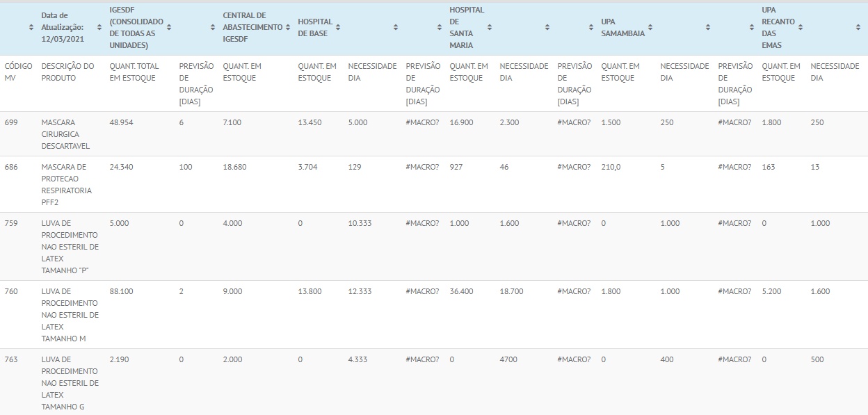Click daily need value 10.333
Viewport: 868px width, 415px height.
click(360, 223)
